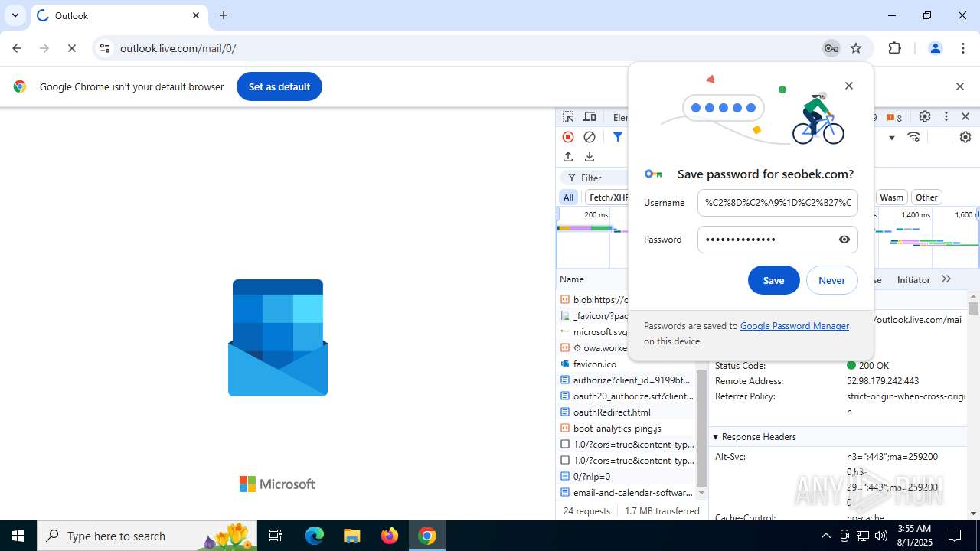Viewport: 980px width, 551px height.
Task: Launch Firefox from the taskbar
Action: tap(390, 536)
